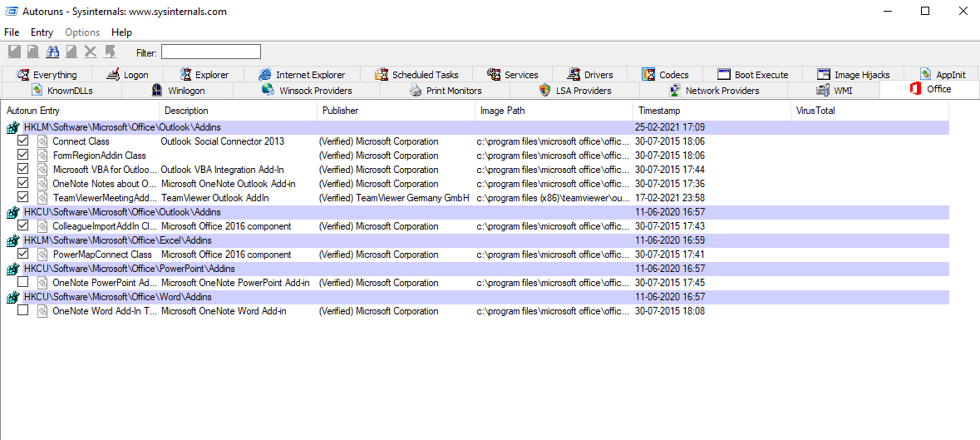Screen dimensions: 980x440
Task: Click the registry icon beside HKLM Outlook Addins
Action: [12, 127]
